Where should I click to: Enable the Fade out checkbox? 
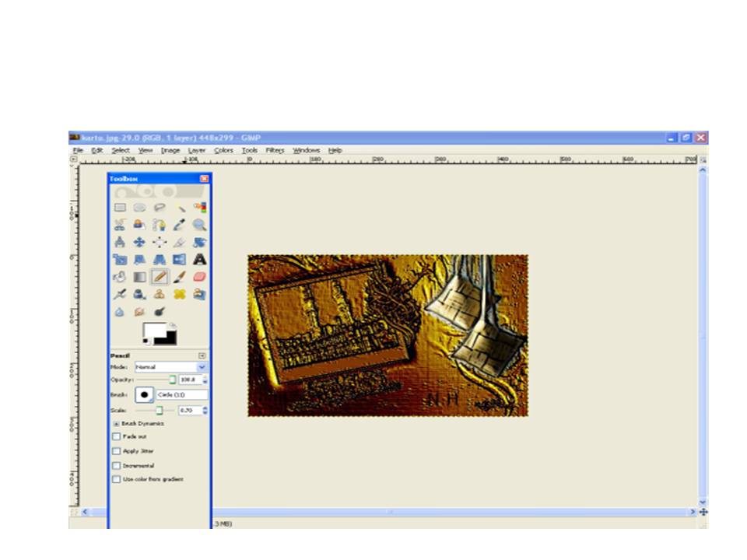tap(116, 436)
